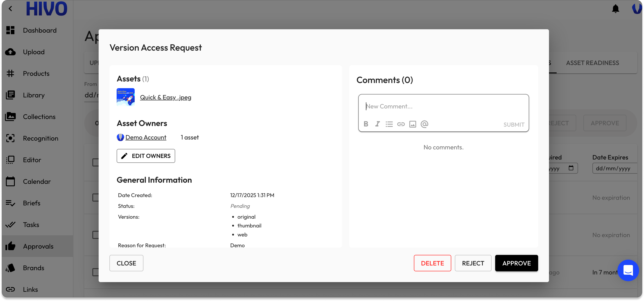Click the Quick & Easy asset thumbnail
Viewport: 644px width, 301px height.
[125, 97]
